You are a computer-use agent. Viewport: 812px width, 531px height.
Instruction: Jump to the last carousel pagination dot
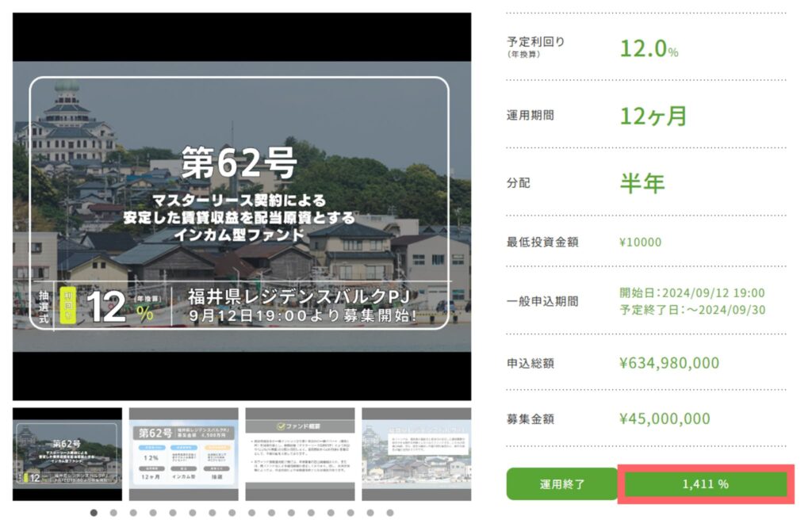tap(389, 513)
